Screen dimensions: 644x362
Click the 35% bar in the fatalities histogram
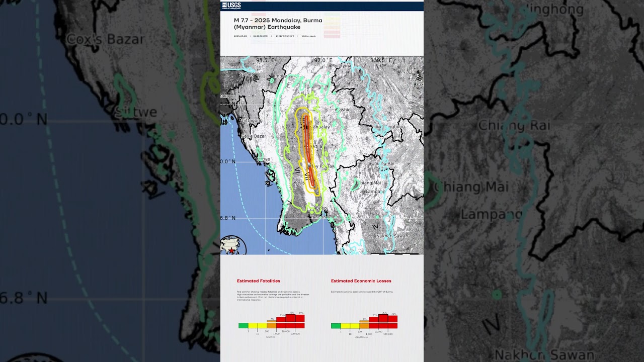click(x=290, y=318)
